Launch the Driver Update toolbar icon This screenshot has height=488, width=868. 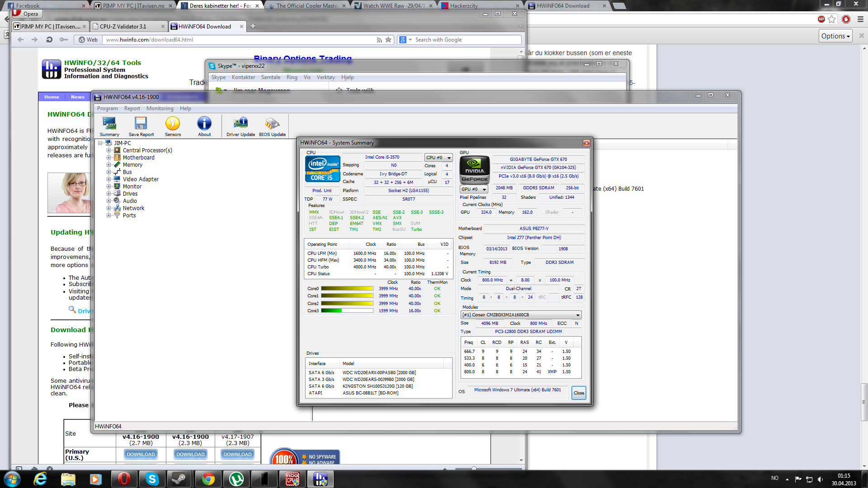241,126
